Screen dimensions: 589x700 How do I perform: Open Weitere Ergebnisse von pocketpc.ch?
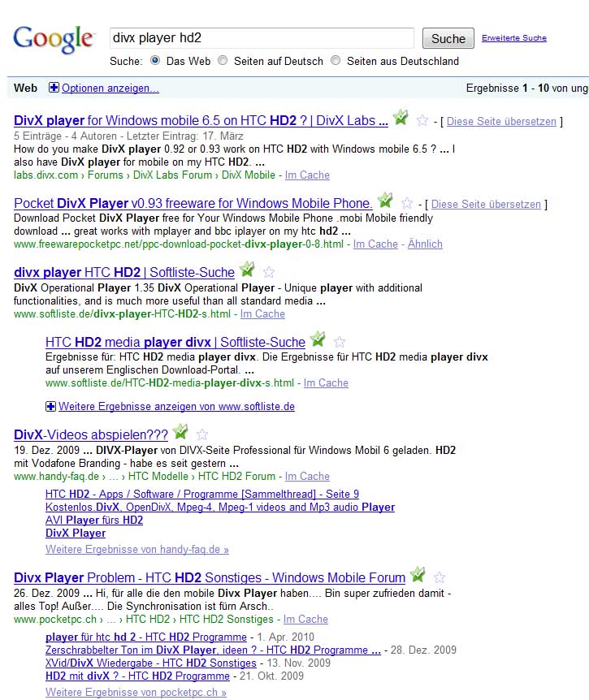click(136, 693)
